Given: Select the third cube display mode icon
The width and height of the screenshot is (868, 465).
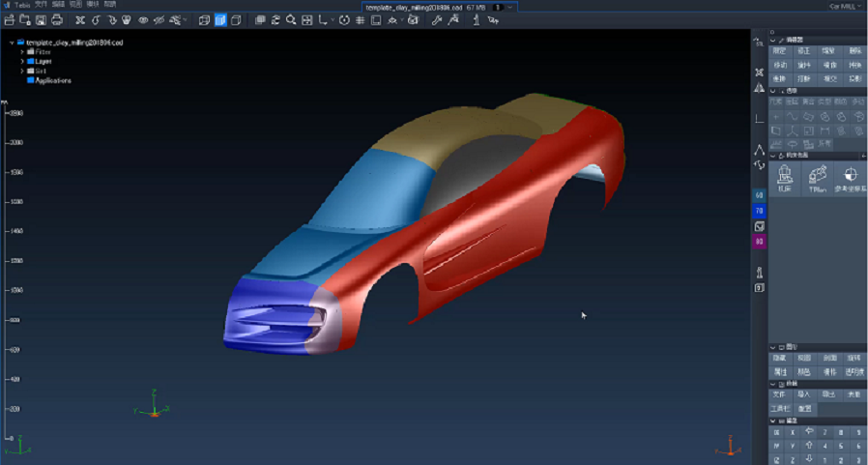Looking at the screenshot, I should click(236, 20).
